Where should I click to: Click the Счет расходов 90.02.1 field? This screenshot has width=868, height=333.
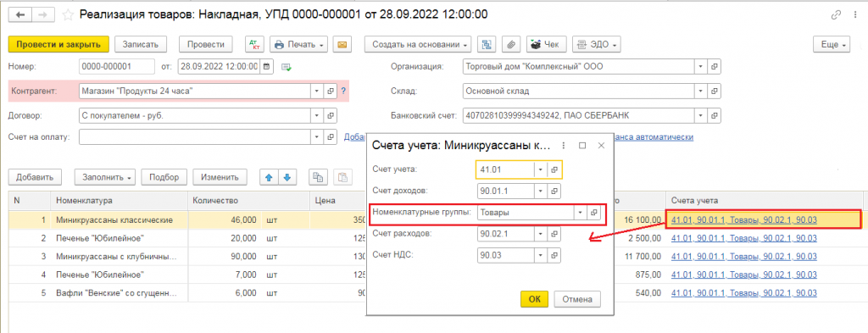coord(505,234)
